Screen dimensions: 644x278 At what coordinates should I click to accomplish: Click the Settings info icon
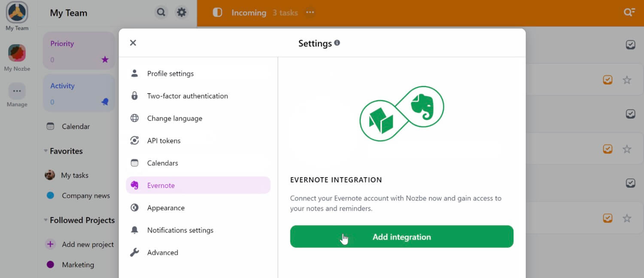(337, 42)
